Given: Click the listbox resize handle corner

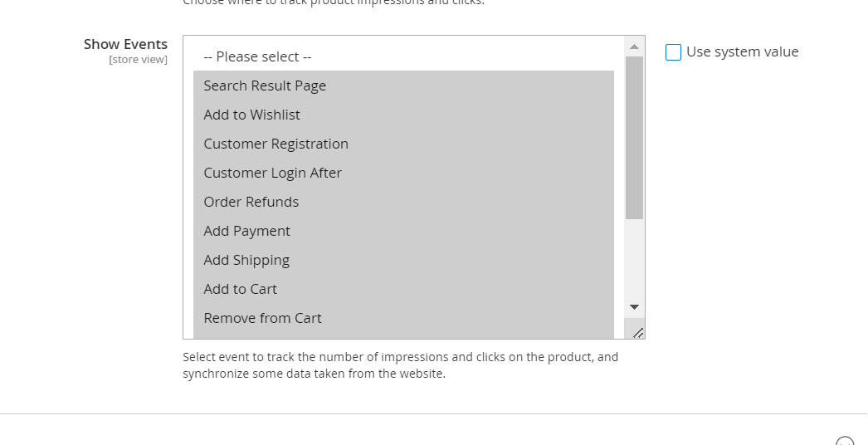Looking at the screenshot, I should pyautogui.click(x=637, y=332).
